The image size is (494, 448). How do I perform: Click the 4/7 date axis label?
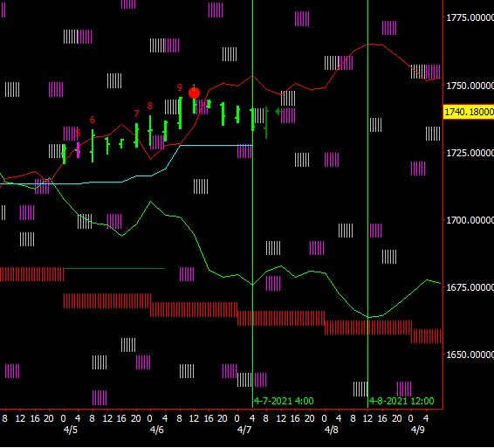click(244, 430)
